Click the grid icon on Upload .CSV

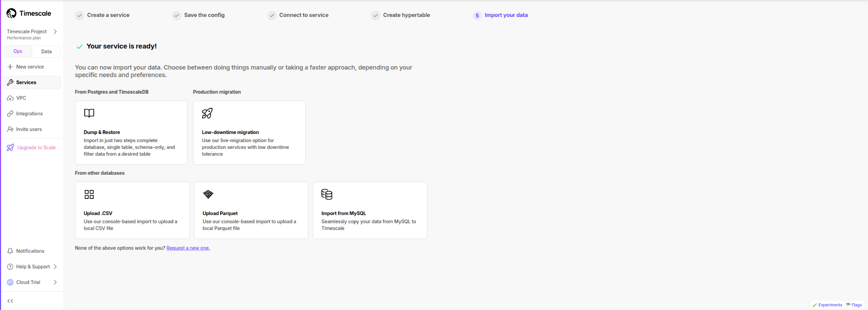tap(89, 194)
